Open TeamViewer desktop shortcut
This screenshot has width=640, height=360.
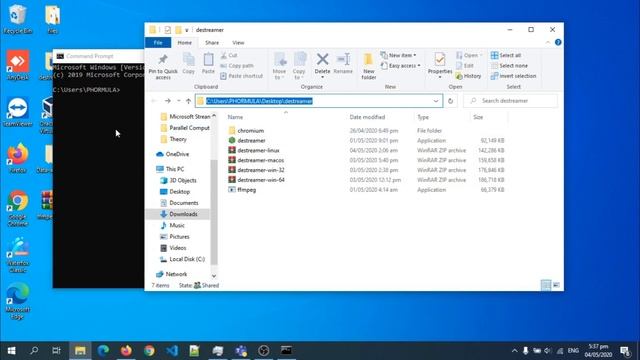coord(18,112)
